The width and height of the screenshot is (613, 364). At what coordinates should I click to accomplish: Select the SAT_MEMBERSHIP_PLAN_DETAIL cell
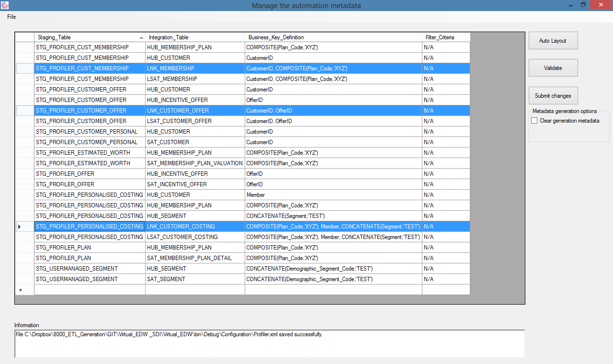[x=195, y=258]
